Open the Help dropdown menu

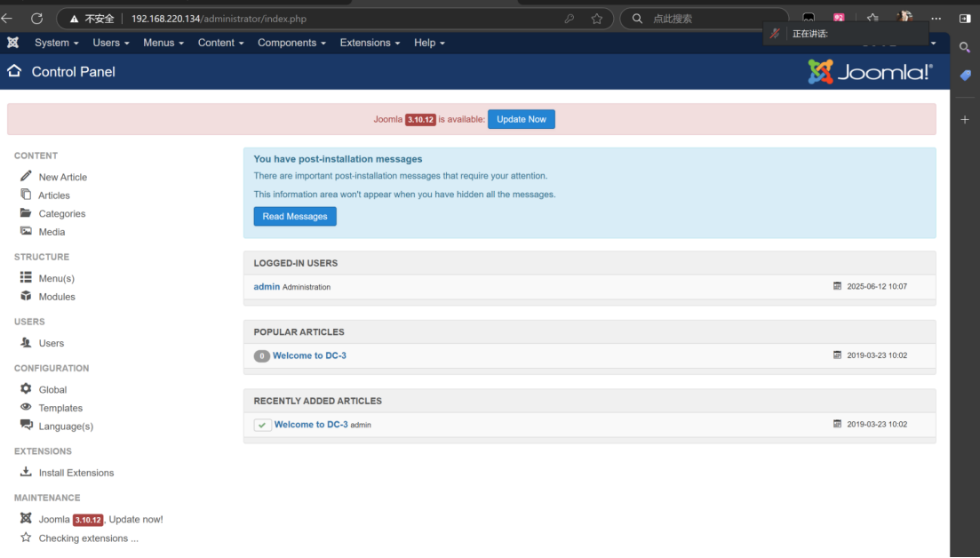(429, 43)
